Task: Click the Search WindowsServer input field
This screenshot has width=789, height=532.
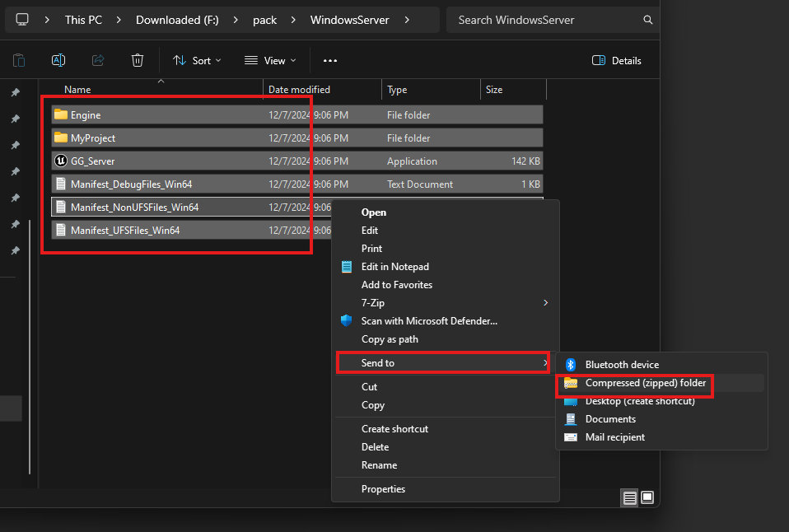Action: [544, 20]
